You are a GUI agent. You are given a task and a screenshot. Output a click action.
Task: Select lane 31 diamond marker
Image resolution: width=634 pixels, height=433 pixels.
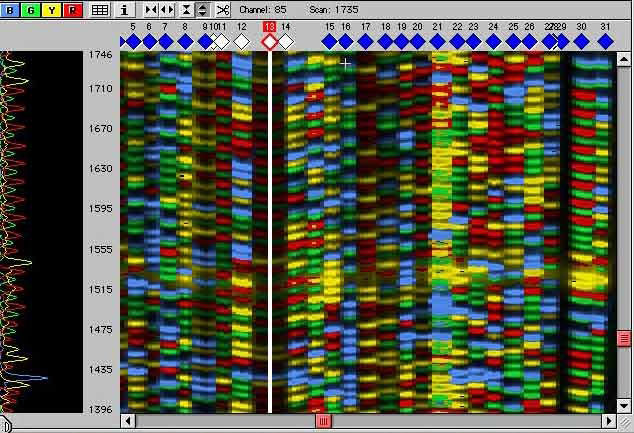(605, 42)
